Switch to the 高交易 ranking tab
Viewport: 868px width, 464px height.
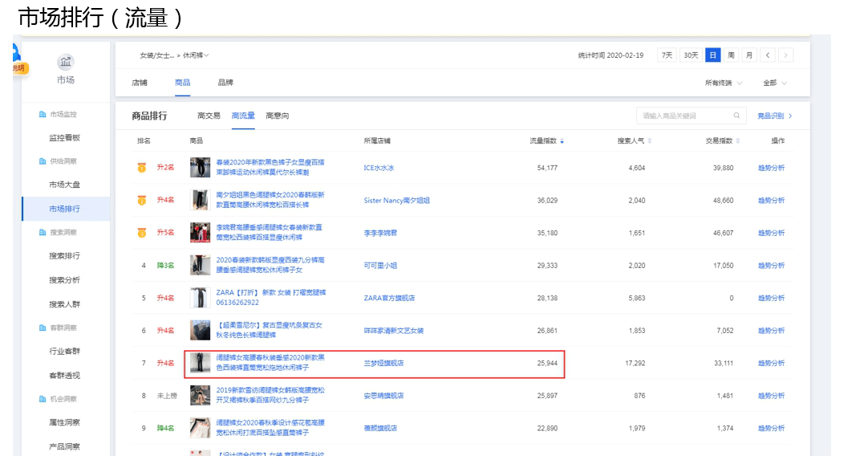(x=209, y=116)
